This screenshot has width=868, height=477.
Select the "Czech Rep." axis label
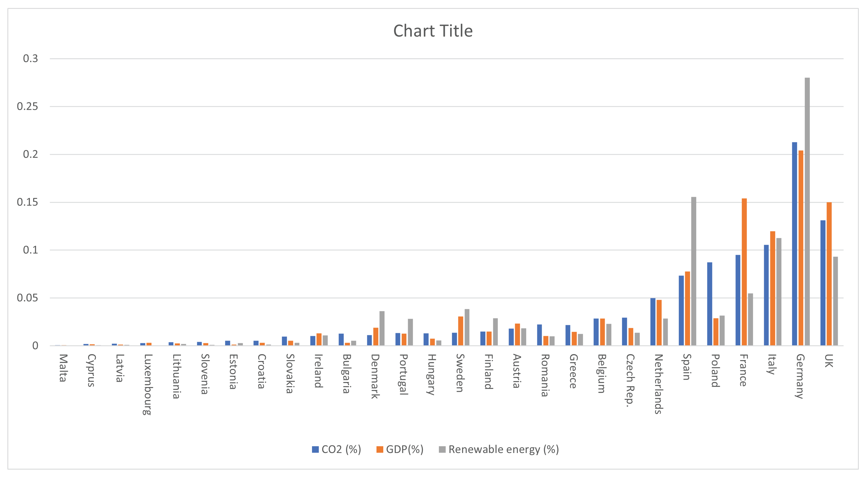[x=630, y=380]
